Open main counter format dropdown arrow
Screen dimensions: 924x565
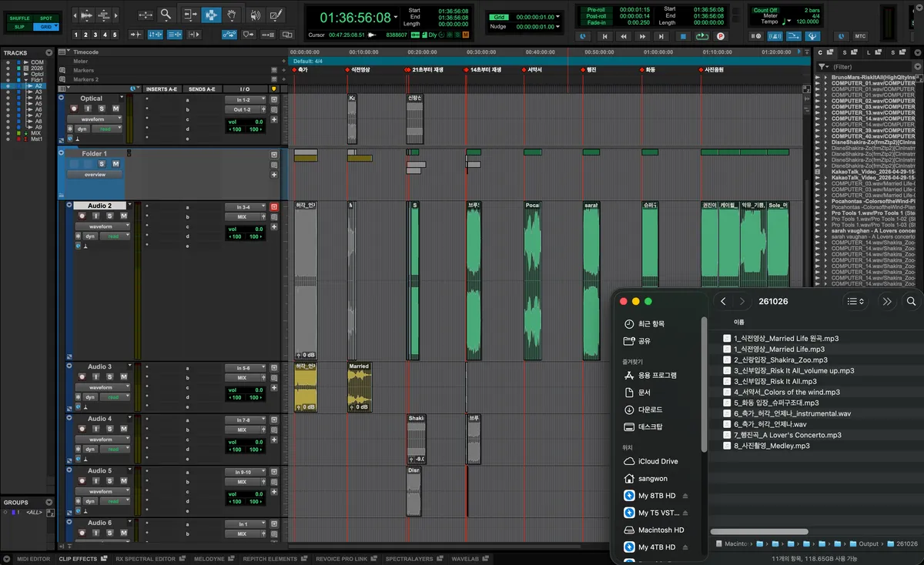coord(396,17)
